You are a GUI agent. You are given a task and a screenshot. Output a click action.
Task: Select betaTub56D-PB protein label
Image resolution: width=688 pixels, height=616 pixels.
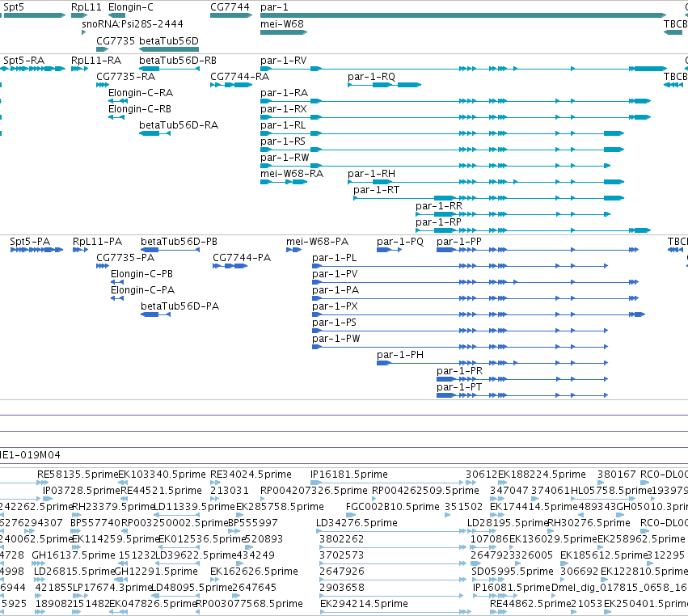click(x=179, y=242)
